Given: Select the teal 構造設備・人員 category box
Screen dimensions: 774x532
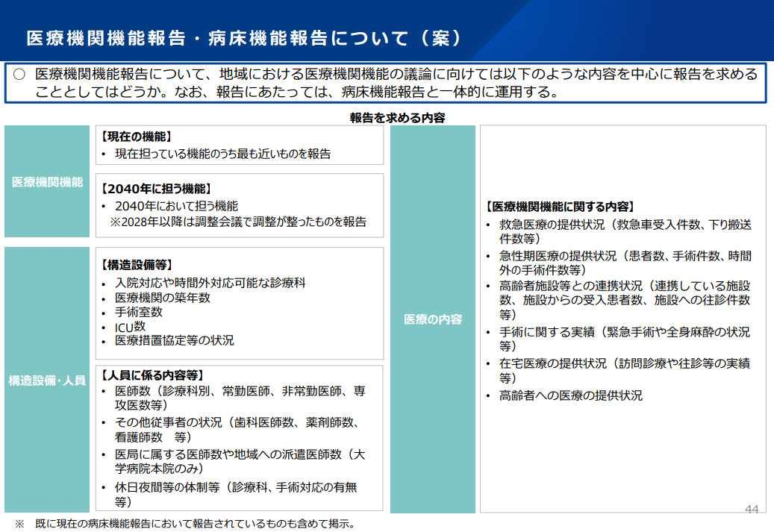Looking at the screenshot, I should pos(47,380).
